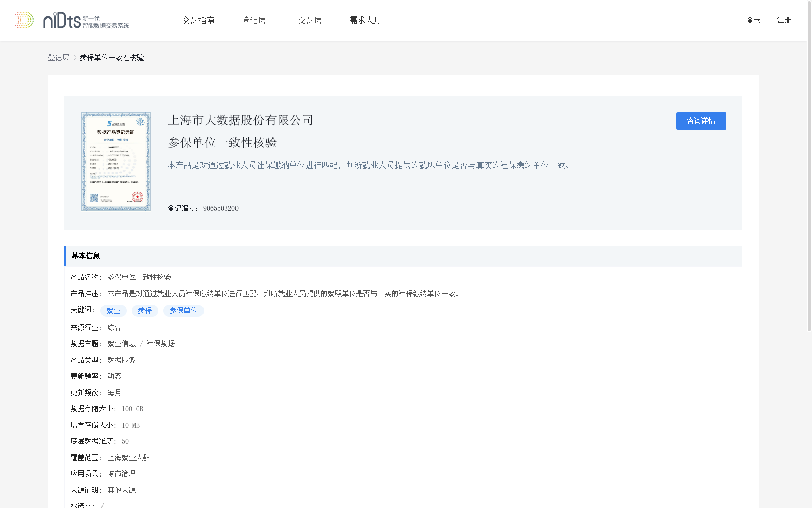Select the registration number 9065503200
812x508 pixels.
[x=221, y=208]
